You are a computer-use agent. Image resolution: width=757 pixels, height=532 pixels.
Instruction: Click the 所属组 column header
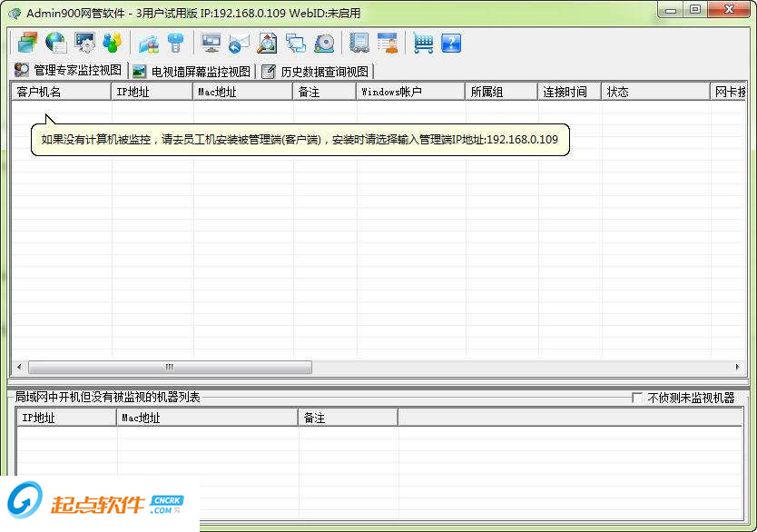(x=502, y=92)
